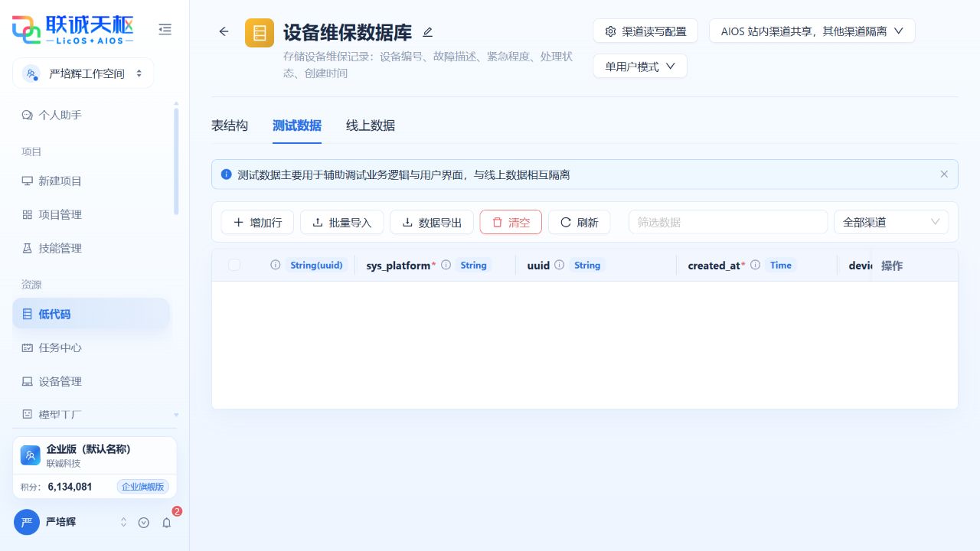
Task: Click the info icon next to sys_platform
Action: (446, 265)
